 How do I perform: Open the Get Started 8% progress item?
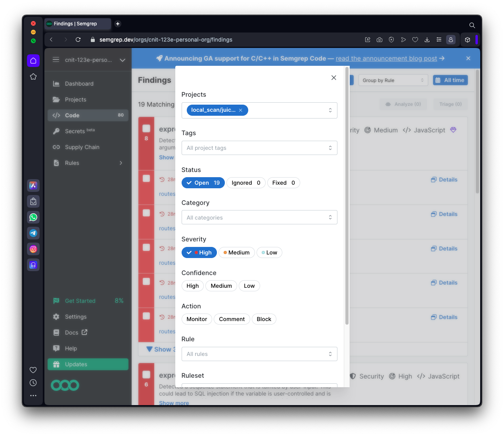click(x=88, y=301)
